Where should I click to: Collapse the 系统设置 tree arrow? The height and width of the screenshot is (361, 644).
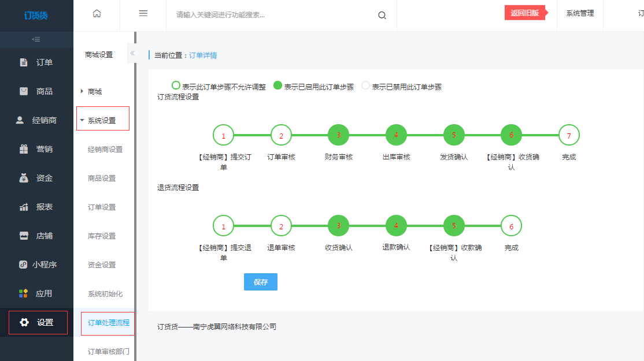point(82,120)
